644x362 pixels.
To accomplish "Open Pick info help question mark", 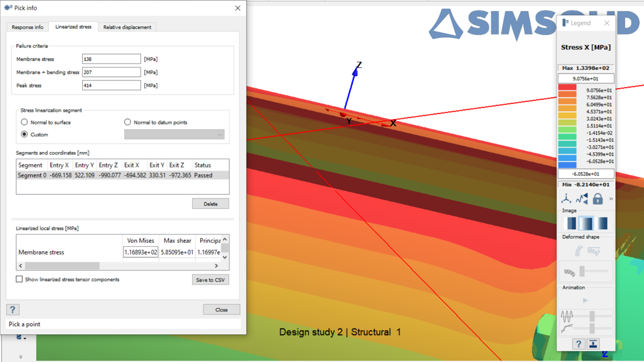I will (12, 309).
